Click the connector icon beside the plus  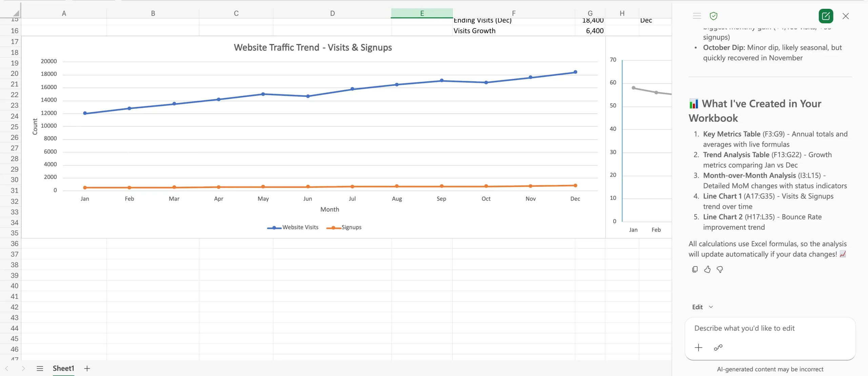coord(718,348)
